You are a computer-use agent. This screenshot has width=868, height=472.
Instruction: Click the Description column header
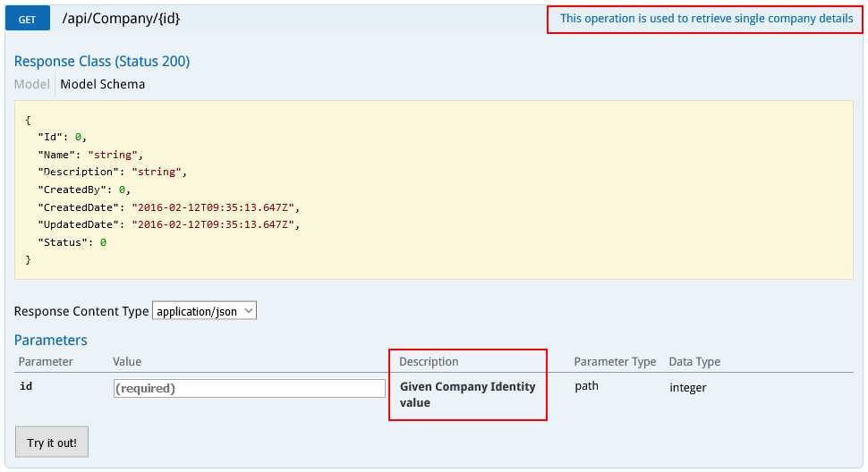pyautogui.click(x=429, y=361)
